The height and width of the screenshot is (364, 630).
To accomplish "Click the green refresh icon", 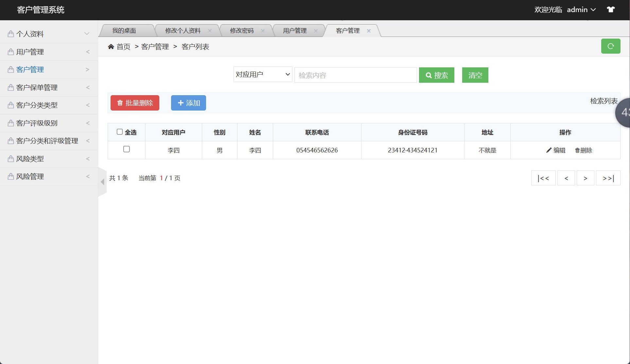I will tap(610, 46).
